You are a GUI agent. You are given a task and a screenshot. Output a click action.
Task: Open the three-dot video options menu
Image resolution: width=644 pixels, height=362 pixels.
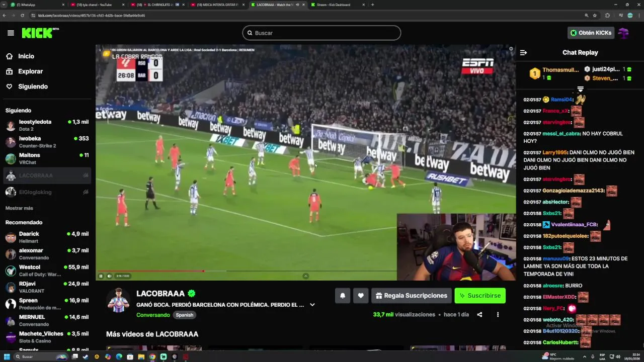click(x=498, y=315)
